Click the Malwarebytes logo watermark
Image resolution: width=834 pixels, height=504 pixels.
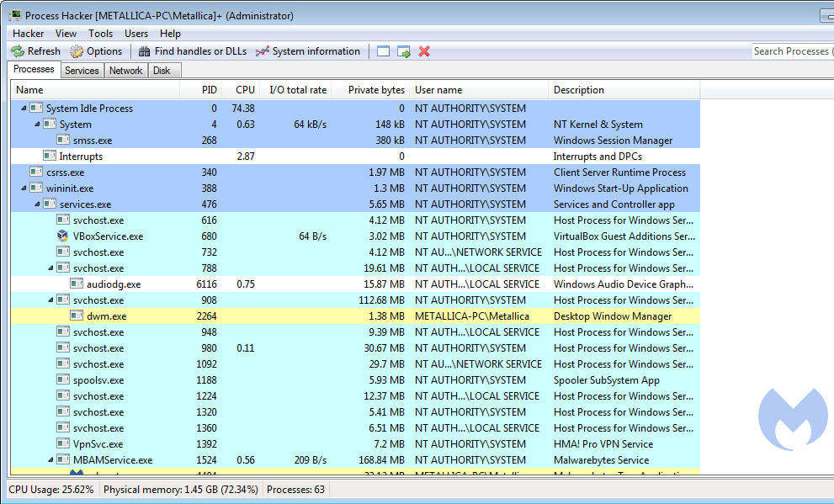click(x=792, y=420)
